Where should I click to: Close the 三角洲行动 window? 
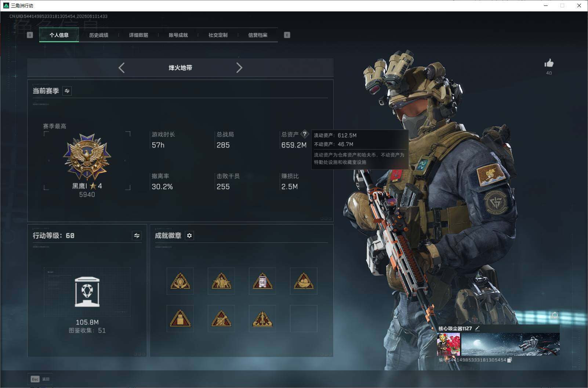(x=579, y=6)
